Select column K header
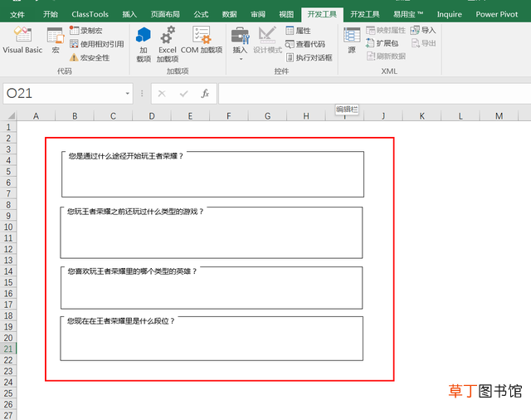 [422, 116]
